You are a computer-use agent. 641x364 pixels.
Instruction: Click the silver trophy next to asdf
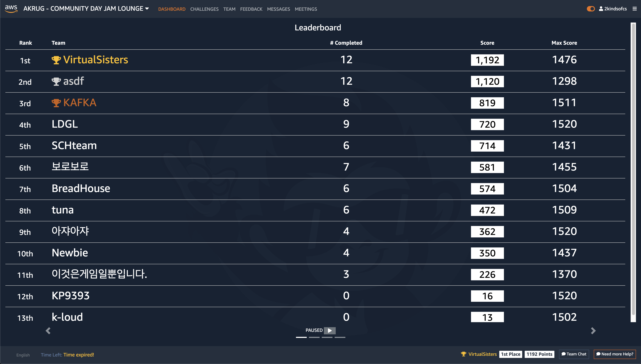(x=56, y=82)
